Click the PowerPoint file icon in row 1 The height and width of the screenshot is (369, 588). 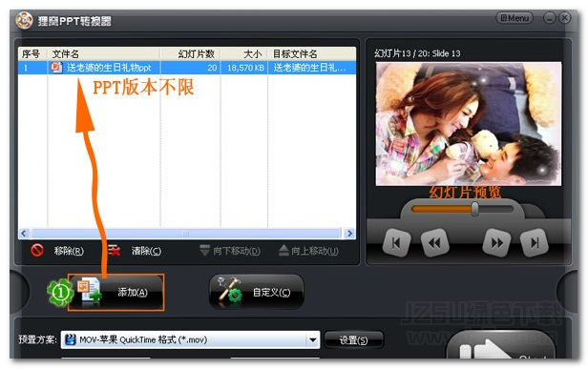point(56,68)
